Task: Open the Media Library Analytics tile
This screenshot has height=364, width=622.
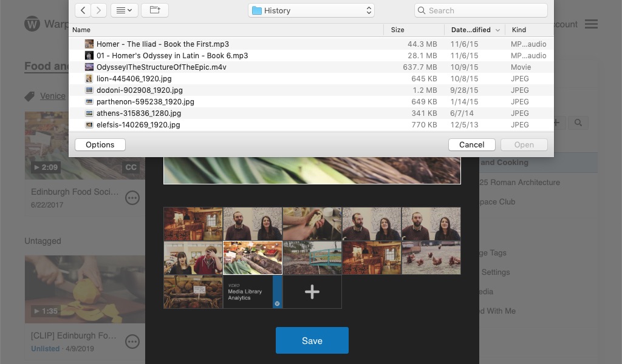Action: 253,292
